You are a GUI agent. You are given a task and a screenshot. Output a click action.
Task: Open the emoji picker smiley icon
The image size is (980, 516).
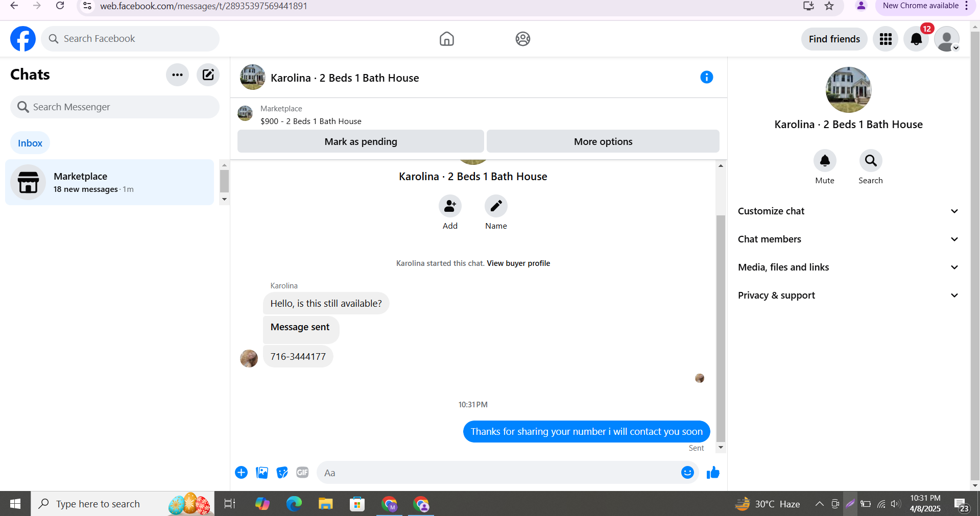687,473
